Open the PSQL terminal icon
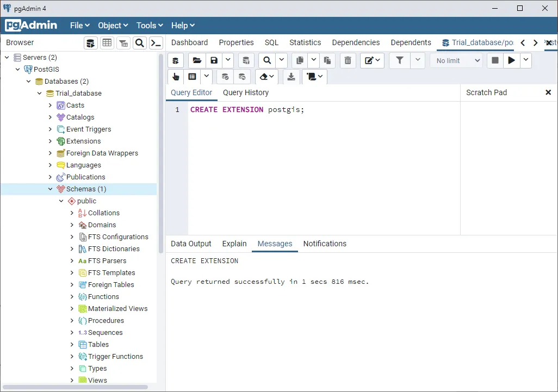Image resolution: width=558 pixels, height=392 pixels. pos(156,43)
